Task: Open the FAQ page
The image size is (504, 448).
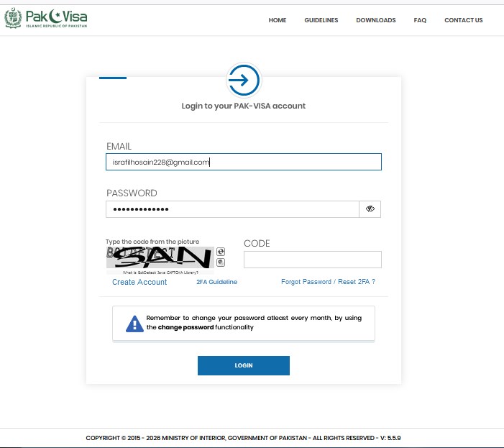Action: [420, 20]
